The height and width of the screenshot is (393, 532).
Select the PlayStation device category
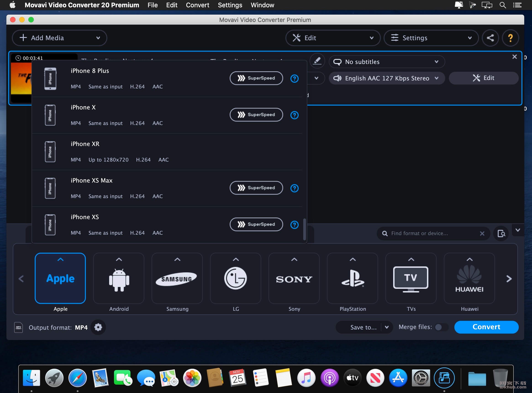click(x=353, y=278)
